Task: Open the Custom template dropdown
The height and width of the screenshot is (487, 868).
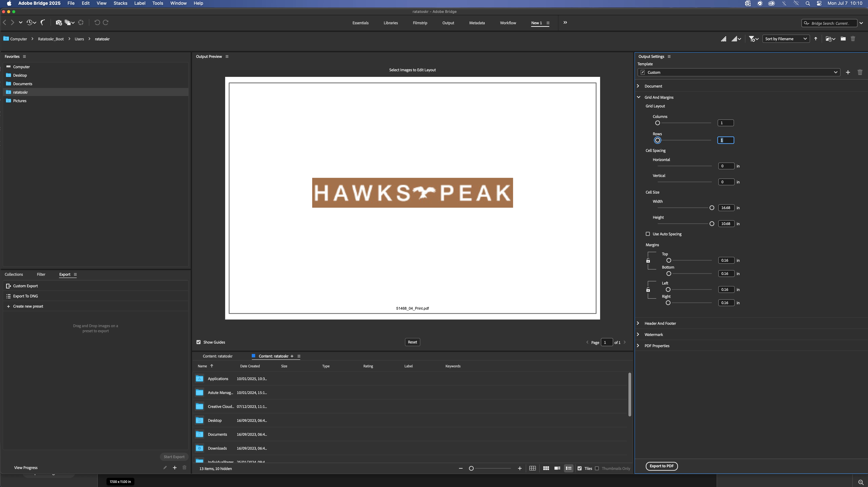Action: [x=739, y=72]
